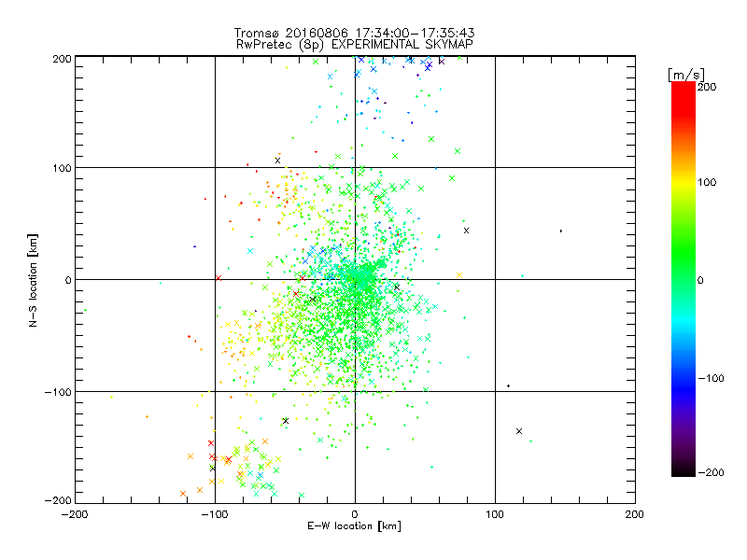Image resolution: width=747 pixels, height=560 pixels.
Task: Click the colorbar label '-200'
Action: [711, 472]
